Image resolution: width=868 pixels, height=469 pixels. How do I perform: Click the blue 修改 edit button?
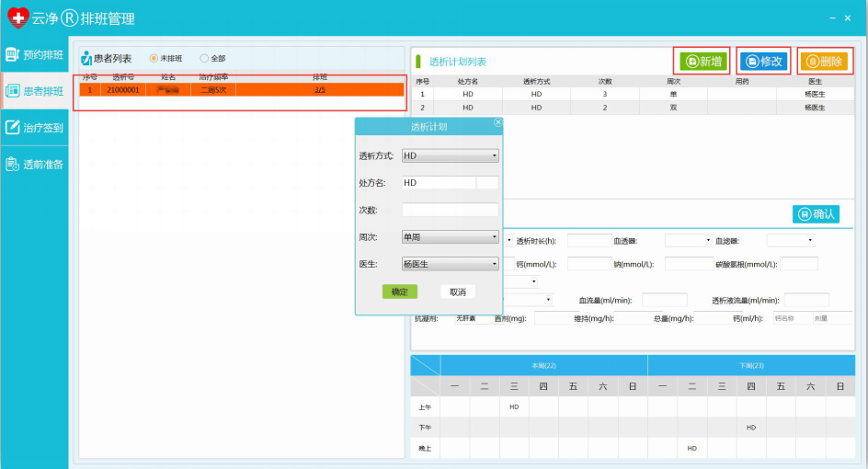click(x=764, y=62)
